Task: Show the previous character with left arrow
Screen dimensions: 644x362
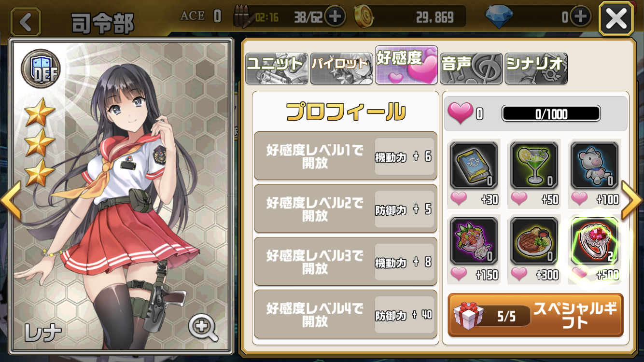Action: pos(11,200)
